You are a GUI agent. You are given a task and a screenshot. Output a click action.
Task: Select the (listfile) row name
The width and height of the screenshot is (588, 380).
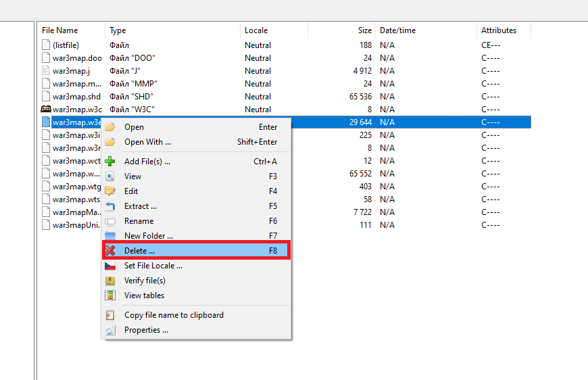tap(66, 45)
